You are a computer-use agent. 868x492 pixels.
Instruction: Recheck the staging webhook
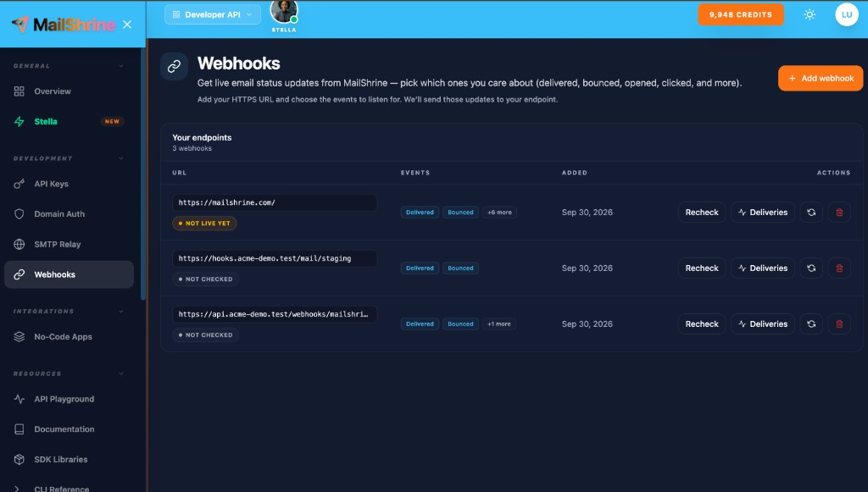(x=701, y=268)
